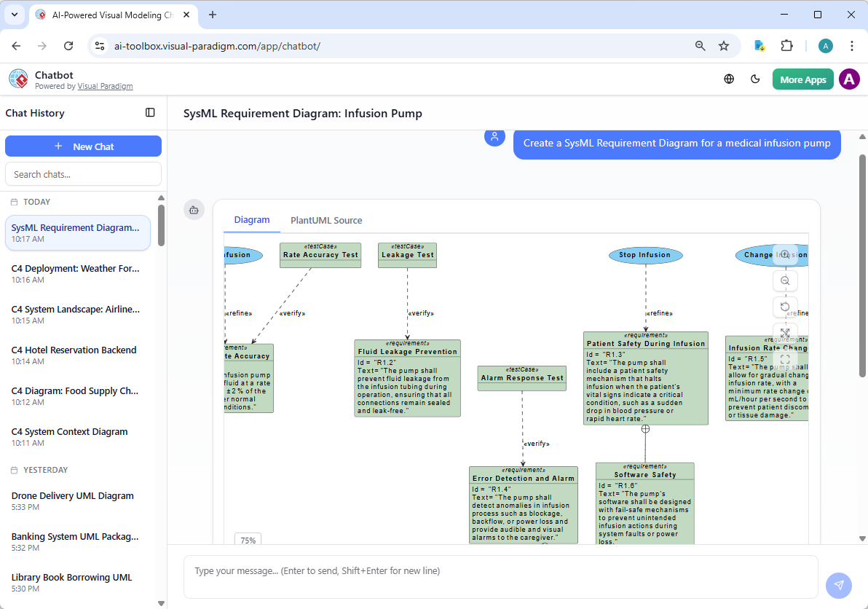The height and width of the screenshot is (609, 868).
Task: Click the 75% zoom level control
Action: coord(248,540)
